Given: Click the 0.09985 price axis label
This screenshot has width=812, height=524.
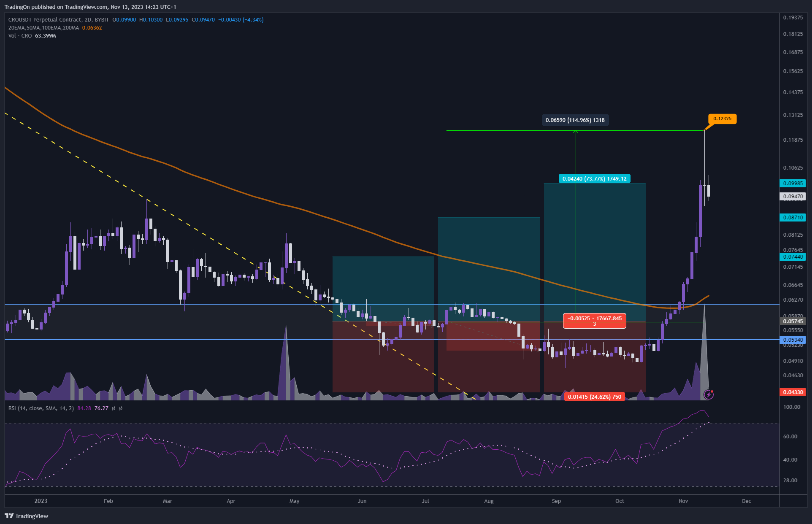Looking at the screenshot, I should tap(793, 183).
